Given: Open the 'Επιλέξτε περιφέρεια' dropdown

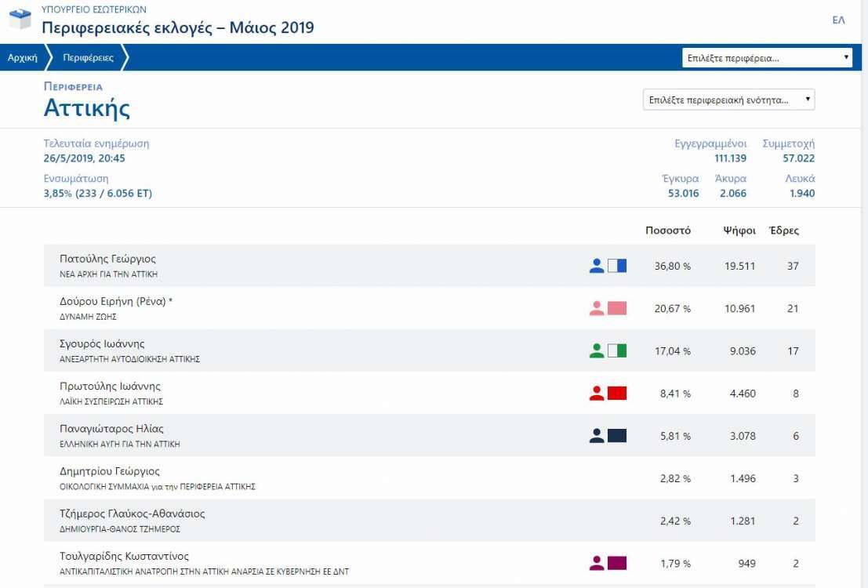Looking at the screenshot, I should (x=766, y=58).
